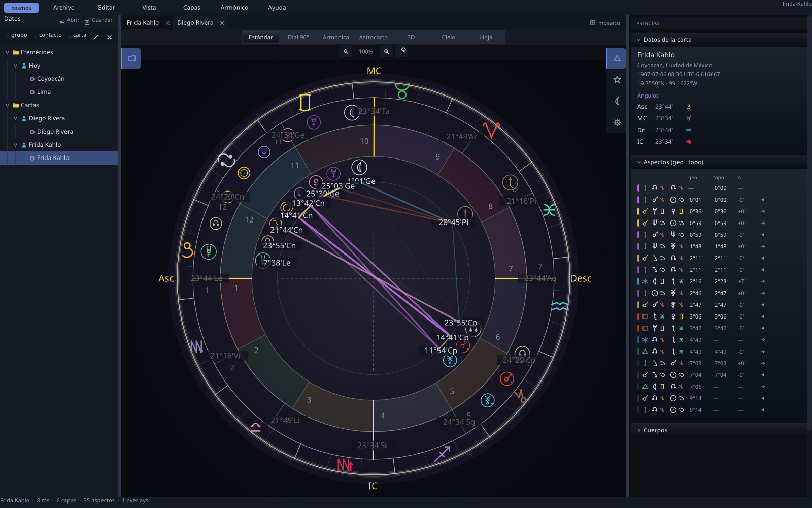The width and height of the screenshot is (812, 508).
Task: Toggle mosaico layout view
Action: click(x=605, y=23)
